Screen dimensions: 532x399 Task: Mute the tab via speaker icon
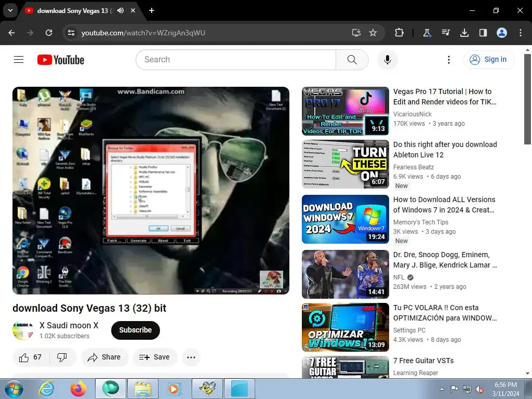click(121, 10)
